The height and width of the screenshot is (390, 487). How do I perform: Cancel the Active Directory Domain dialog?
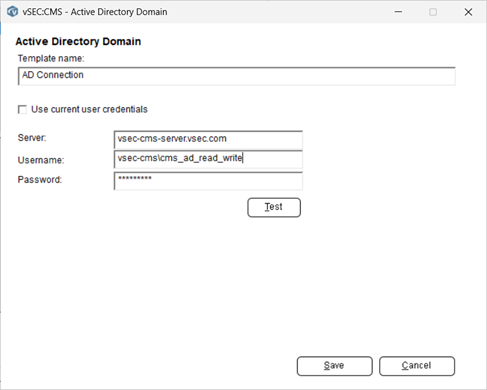coord(417,366)
